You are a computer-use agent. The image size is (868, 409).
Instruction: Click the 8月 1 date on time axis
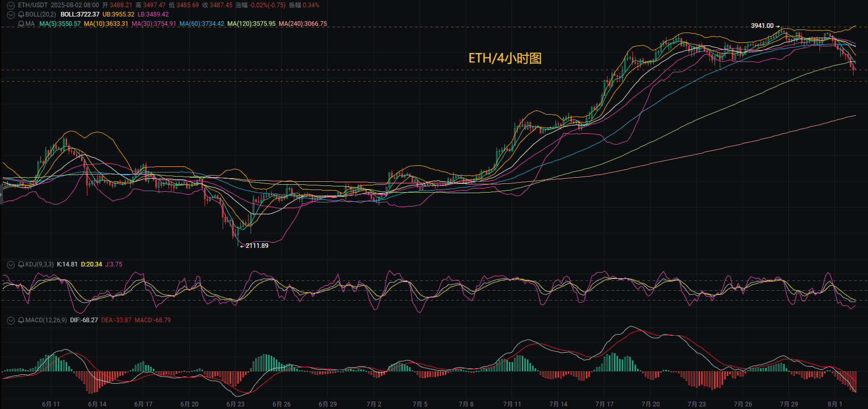coord(835,404)
